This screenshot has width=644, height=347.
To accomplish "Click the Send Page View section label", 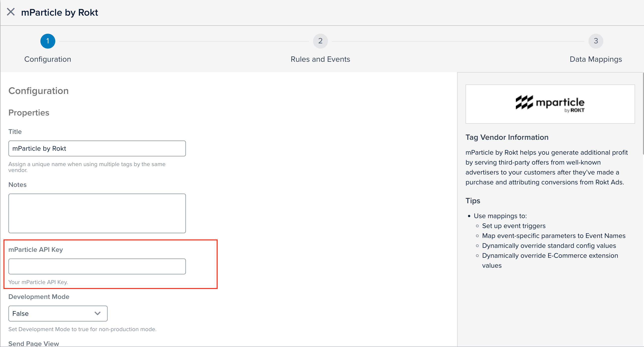I will [x=33, y=343].
